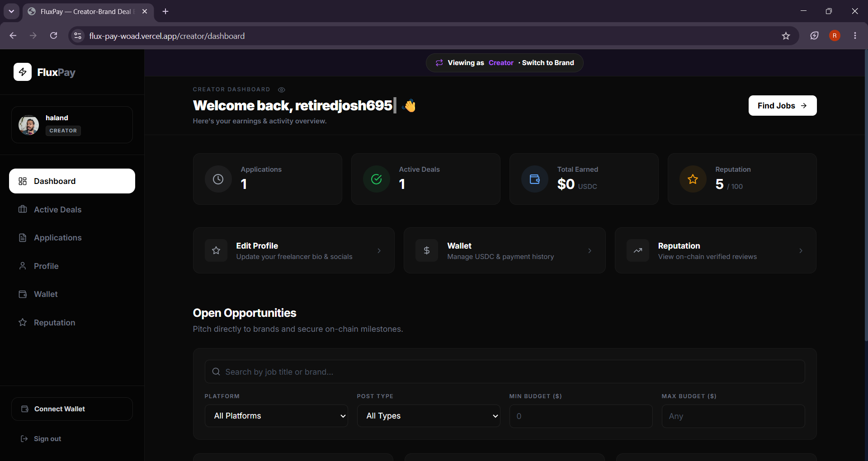Screen dimensions: 868x461
Task: Click the dollar sign icon in Wallet card
Action: click(x=427, y=250)
